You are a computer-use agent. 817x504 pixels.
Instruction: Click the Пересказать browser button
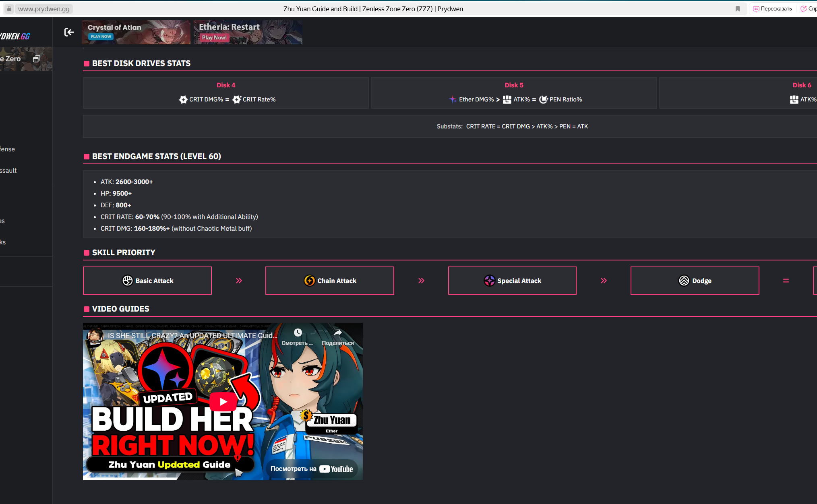[x=772, y=9]
